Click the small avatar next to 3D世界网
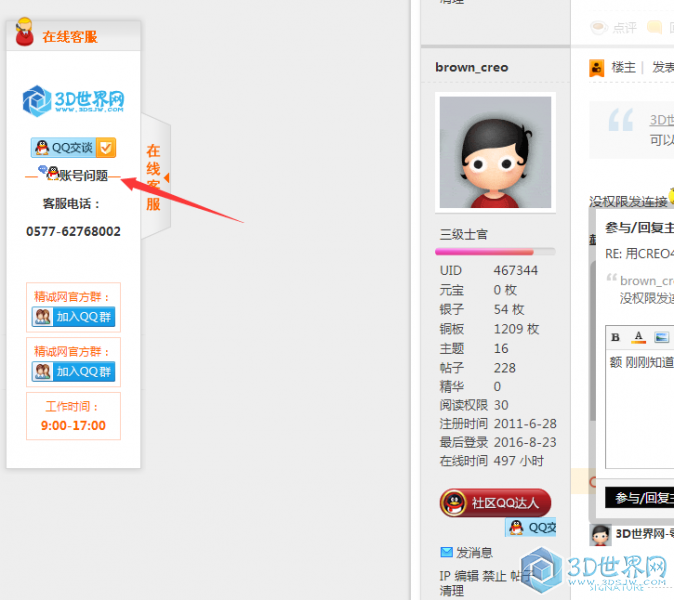 [600, 535]
